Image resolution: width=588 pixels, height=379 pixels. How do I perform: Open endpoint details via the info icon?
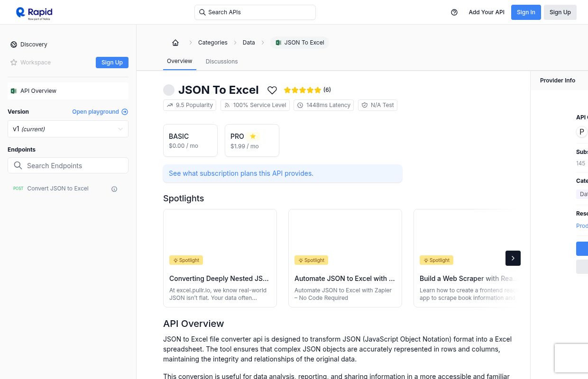click(114, 189)
